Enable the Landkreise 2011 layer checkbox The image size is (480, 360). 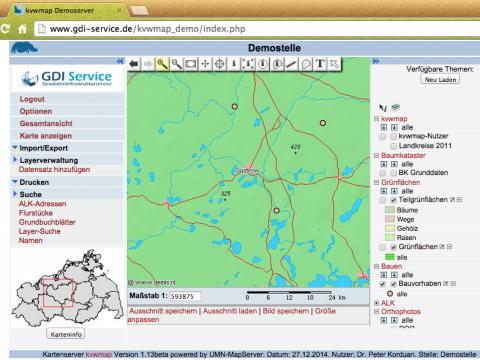point(393,146)
